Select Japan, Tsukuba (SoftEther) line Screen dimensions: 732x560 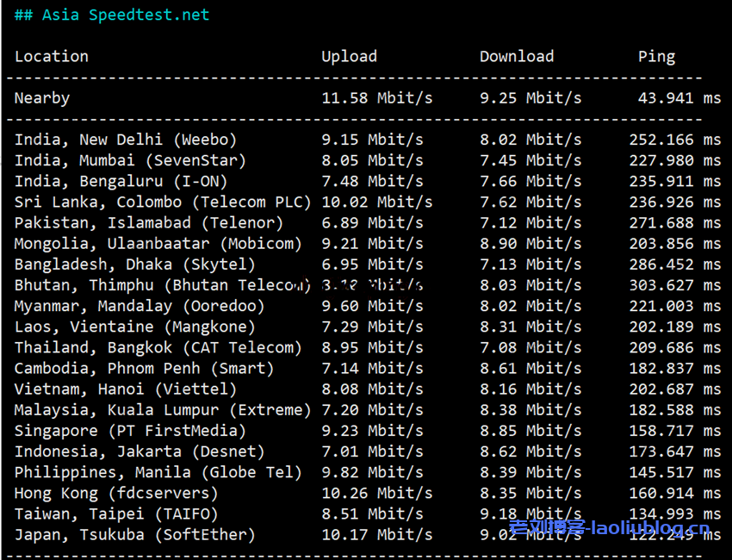click(x=135, y=535)
